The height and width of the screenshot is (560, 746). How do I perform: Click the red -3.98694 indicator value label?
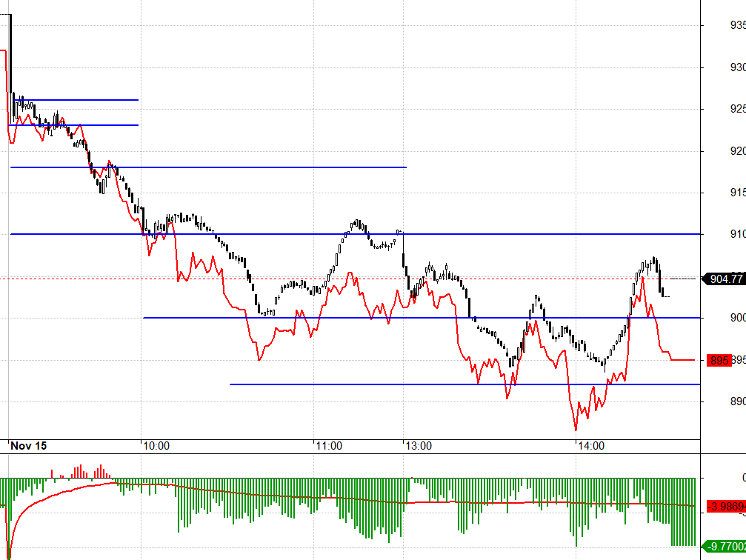click(x=726, y=506)
